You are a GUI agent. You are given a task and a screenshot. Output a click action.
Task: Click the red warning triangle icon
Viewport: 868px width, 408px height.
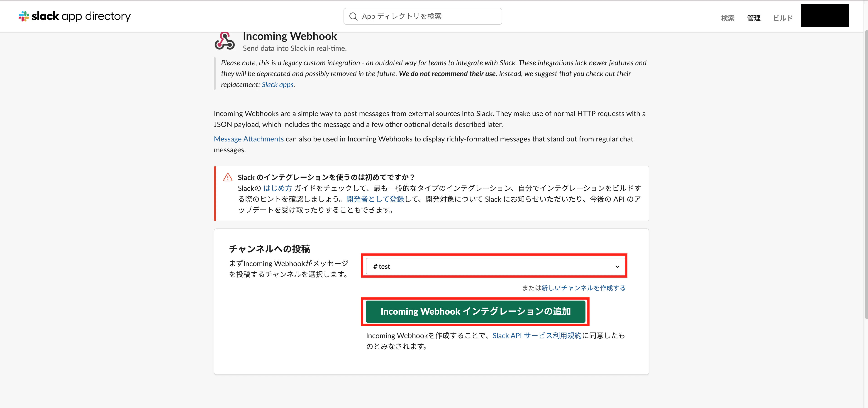pos(228,177)
